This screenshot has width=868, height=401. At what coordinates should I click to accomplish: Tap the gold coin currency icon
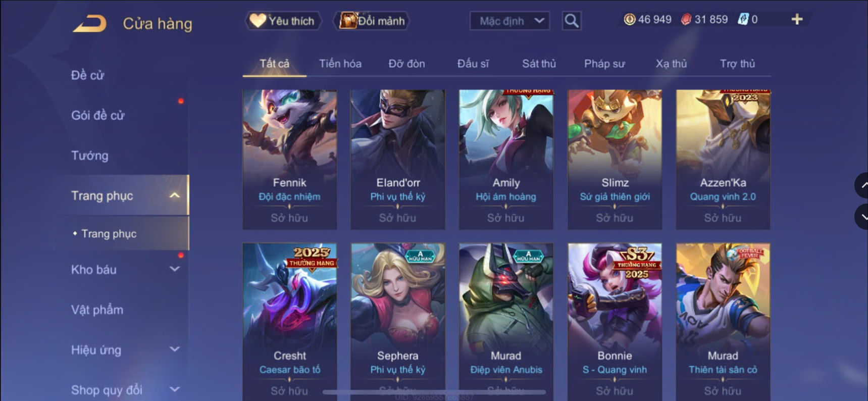click(x=629, y=19)
